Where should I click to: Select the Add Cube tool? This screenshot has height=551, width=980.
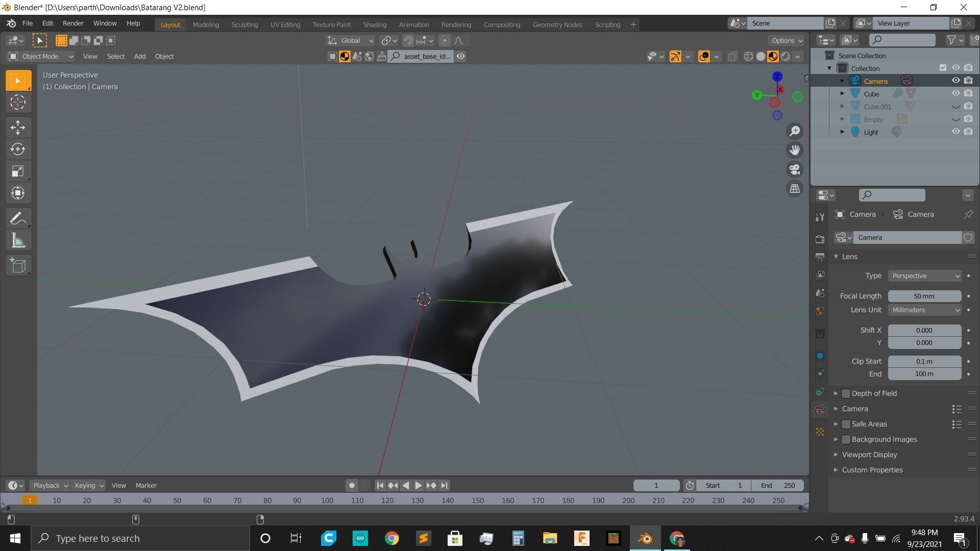point(18,265)
